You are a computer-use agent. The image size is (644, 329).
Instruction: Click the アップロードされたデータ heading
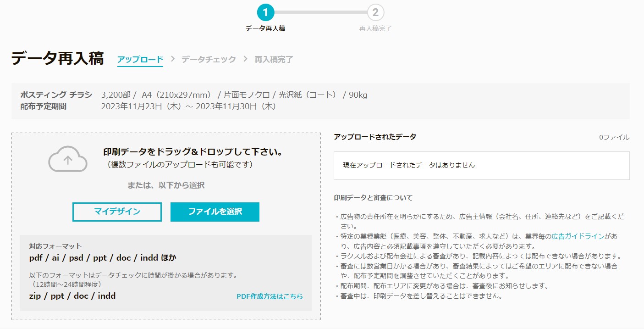(375, 137)
